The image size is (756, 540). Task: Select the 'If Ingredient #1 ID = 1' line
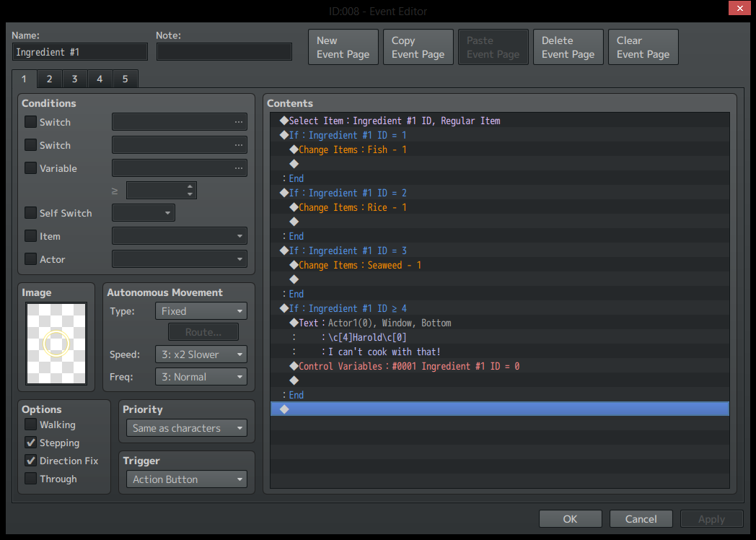[x=500, y=135]
